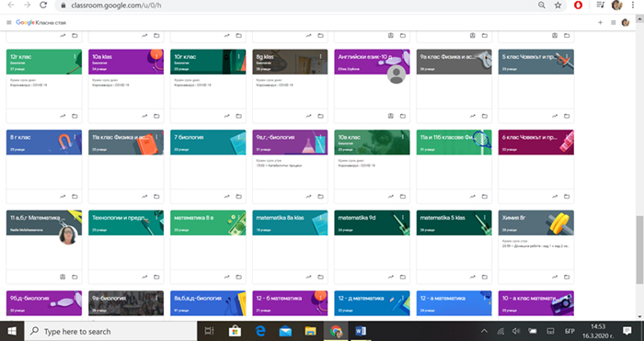Open gradebook icon on 10a klas card

pyautogui.click(x=144, y=116)
